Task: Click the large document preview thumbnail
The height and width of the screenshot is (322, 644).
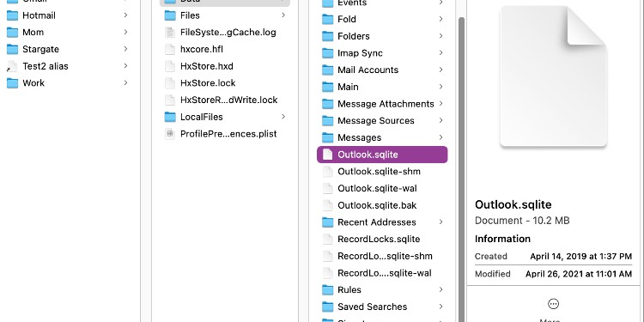Action: coord(553,76)
